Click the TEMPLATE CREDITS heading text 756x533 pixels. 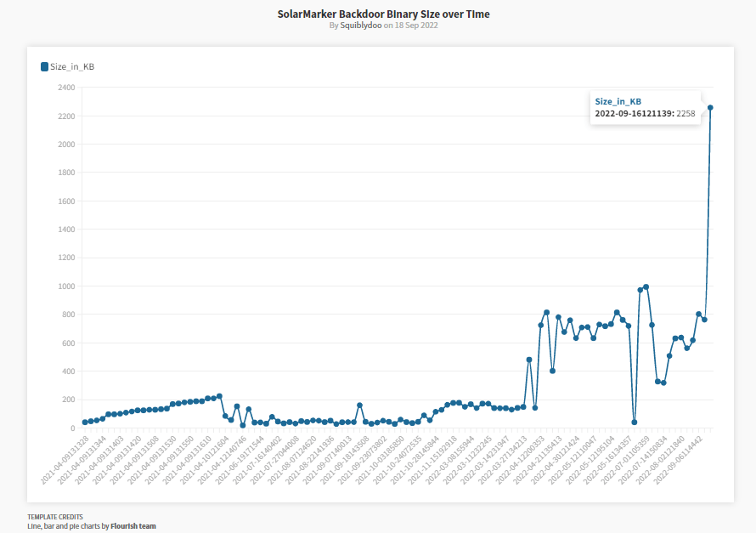(55, 517)
